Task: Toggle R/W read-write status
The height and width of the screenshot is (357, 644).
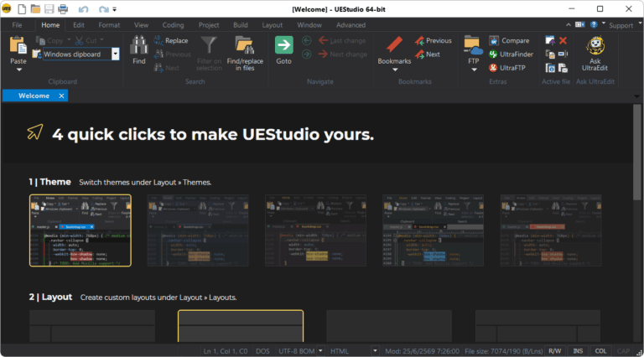Action: coord(554,351)
